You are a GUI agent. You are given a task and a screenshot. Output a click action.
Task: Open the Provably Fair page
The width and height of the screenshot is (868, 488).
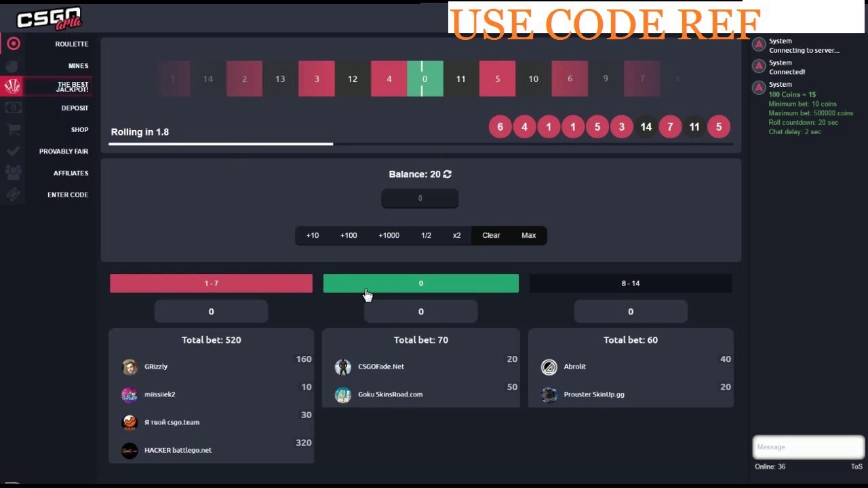pos(64,151)
